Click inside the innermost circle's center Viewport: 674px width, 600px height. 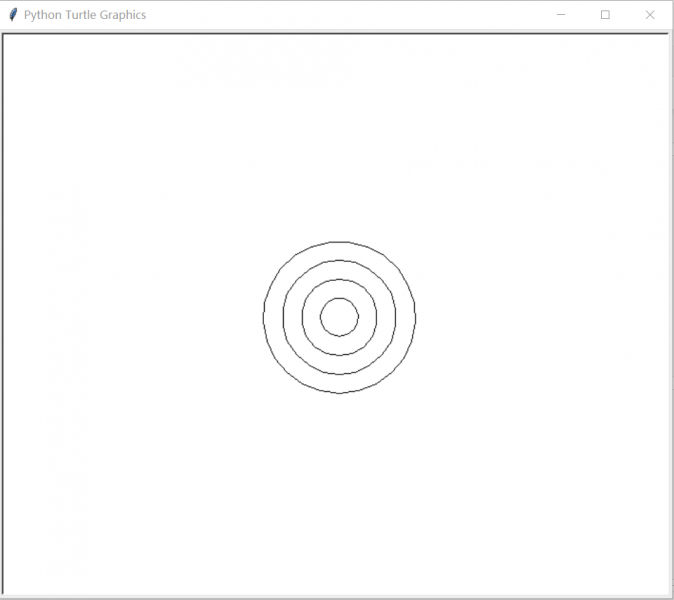tap(339, 317)
